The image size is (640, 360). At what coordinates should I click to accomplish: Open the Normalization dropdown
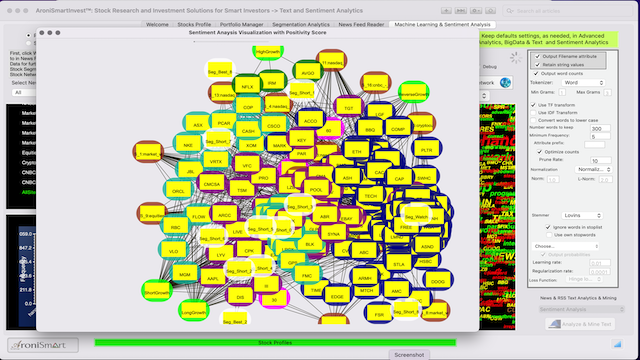593,169
